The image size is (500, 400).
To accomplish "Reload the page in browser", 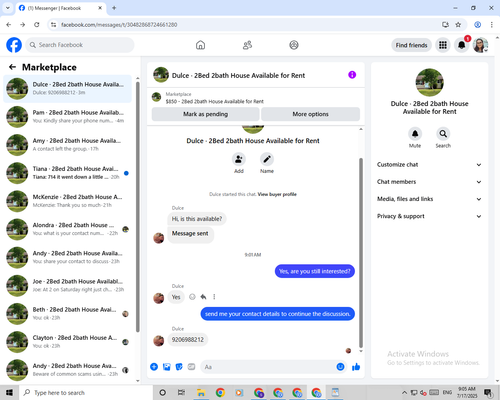I will 37,25.
